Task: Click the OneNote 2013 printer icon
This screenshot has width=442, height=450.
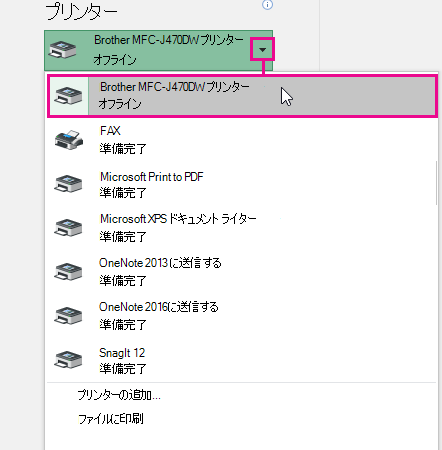Action: click(x=68, y=272)
